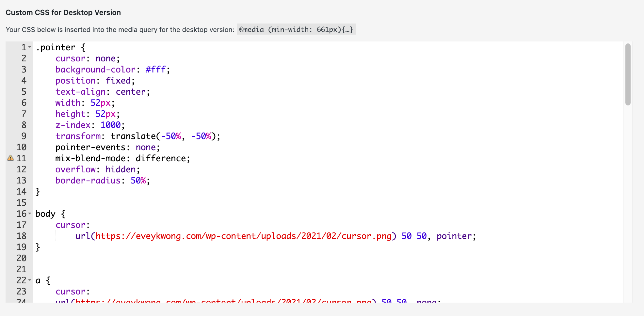The image size is (644, 316).
Task: Collapse the .pointer rule using its fold arrow
Action: [x=30, y=48]
